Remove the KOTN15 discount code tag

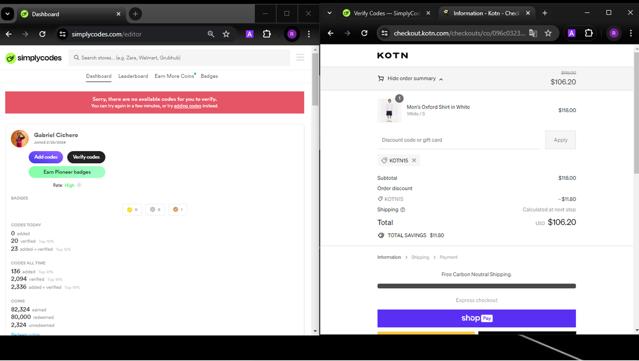pyautogui.click(x=414, y=161)
